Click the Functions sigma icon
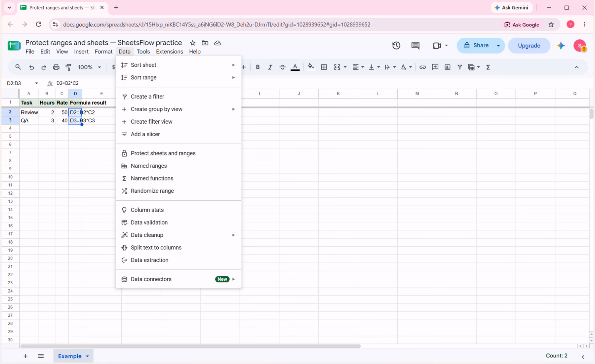Image resolution: width=595 pixels, height=364 pixels. (x=488, y=67)
